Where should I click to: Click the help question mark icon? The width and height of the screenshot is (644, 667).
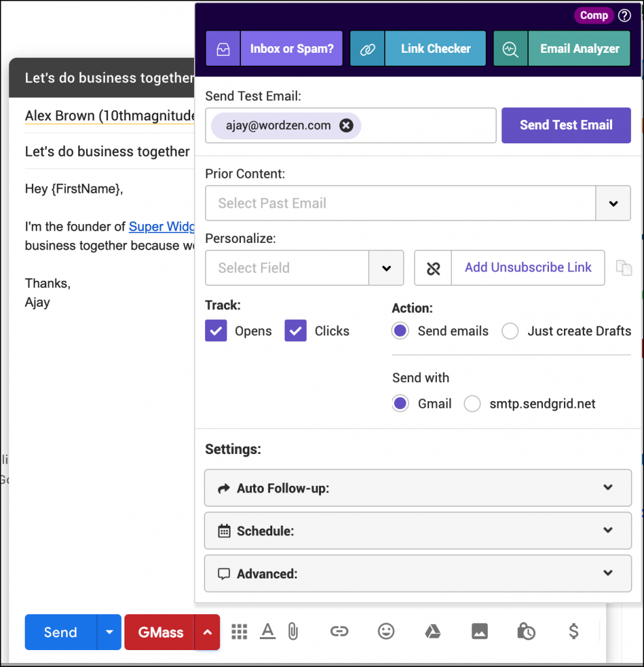coord(624,16)
